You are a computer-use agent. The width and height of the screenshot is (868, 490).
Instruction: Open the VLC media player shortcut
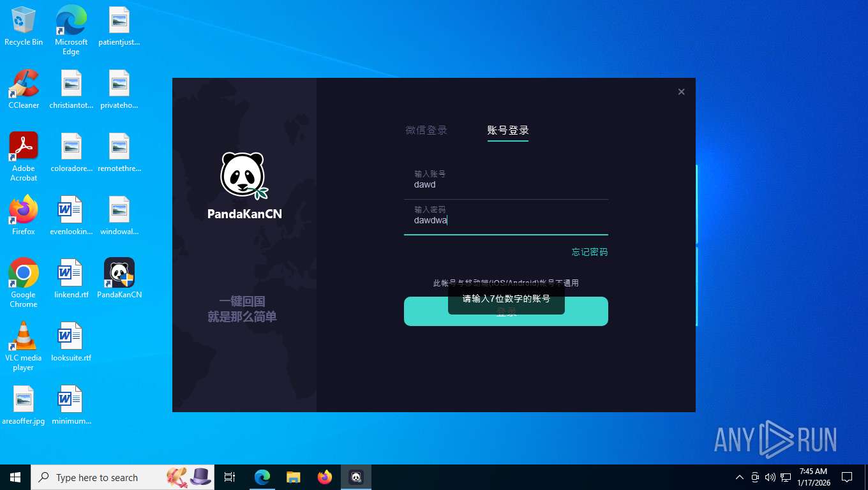24,346
